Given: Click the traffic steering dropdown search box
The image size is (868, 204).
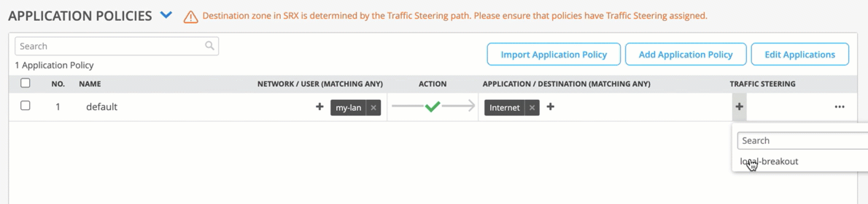Looking at the screenshot, I should click(802, 141).
